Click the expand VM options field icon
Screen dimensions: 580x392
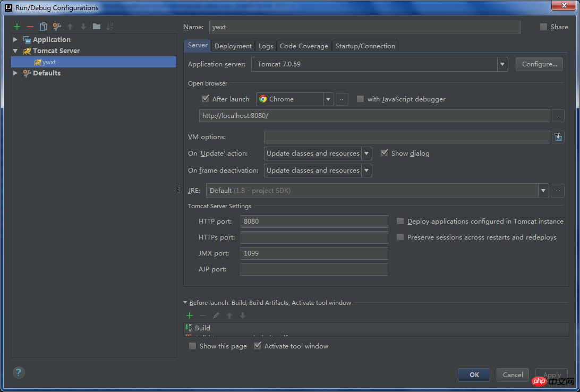point(558,137)
